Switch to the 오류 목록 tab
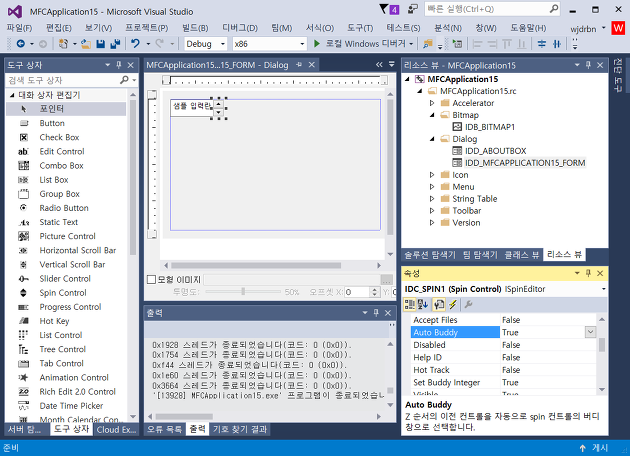Viewport: 630px width, 456px height. coord(164,429)
